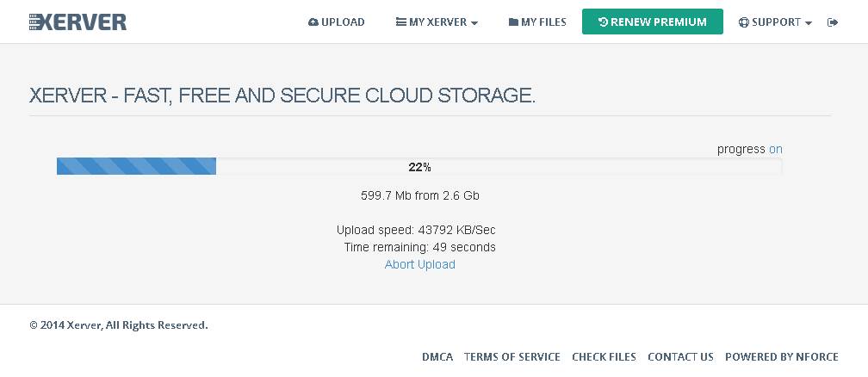This screenshot has height=377, width=868.
Task: Open the DMCA footer link
Action: pyautogui.click(x=437, y=356)
